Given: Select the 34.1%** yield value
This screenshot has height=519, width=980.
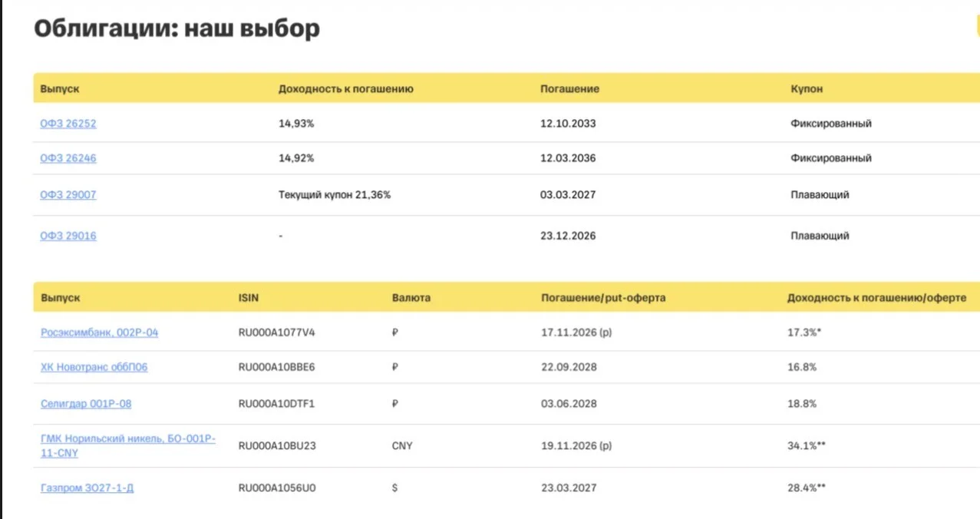Looking at the screenshot, I should [807, 445].
